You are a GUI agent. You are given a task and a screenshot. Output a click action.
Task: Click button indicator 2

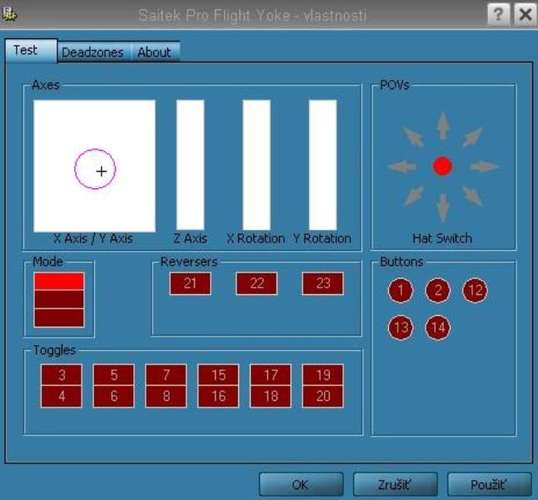(438, 290)
